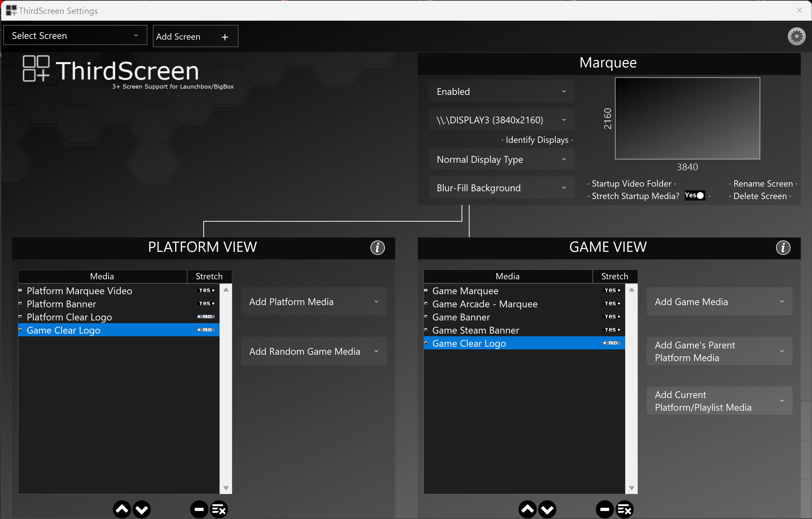Move selected game media down

tap(547, 509)
